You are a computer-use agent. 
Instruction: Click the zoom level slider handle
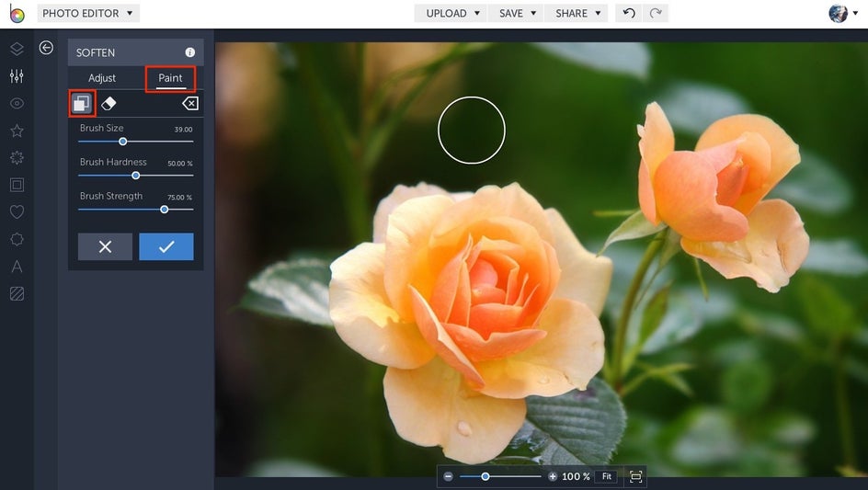(485, 477)
